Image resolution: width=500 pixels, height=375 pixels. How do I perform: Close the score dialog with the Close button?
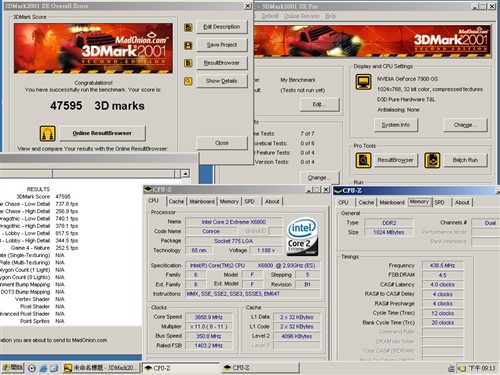click(222, 143)
